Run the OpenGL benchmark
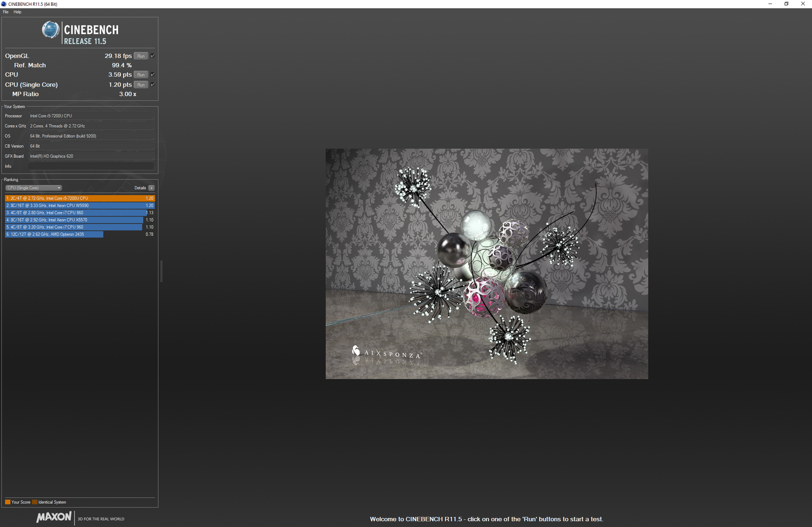 point(141,56)
